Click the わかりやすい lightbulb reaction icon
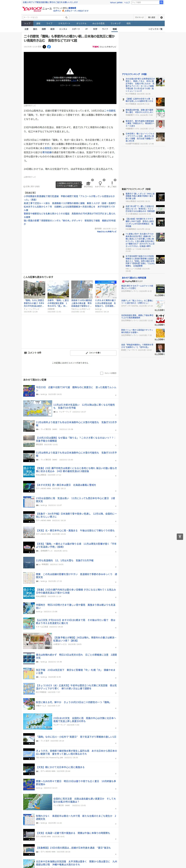Image resolution: width=186 pixels, height=868 pixels. [100, 183]
